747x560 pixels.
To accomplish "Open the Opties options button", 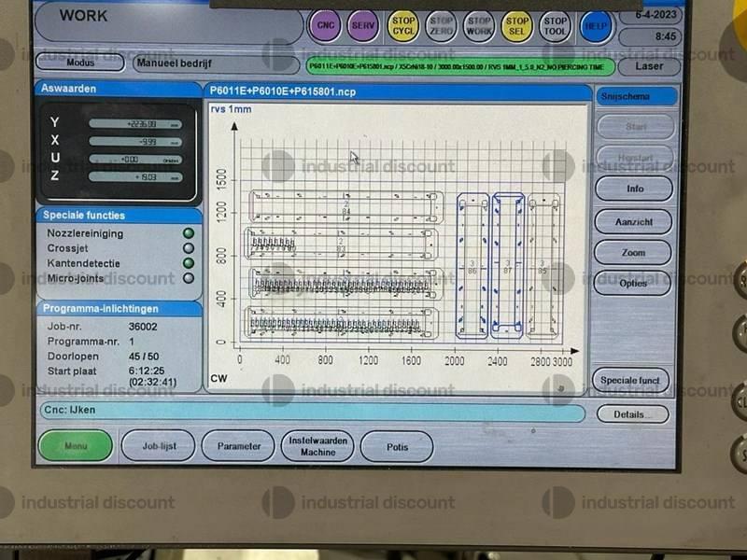I will (632, 283).
